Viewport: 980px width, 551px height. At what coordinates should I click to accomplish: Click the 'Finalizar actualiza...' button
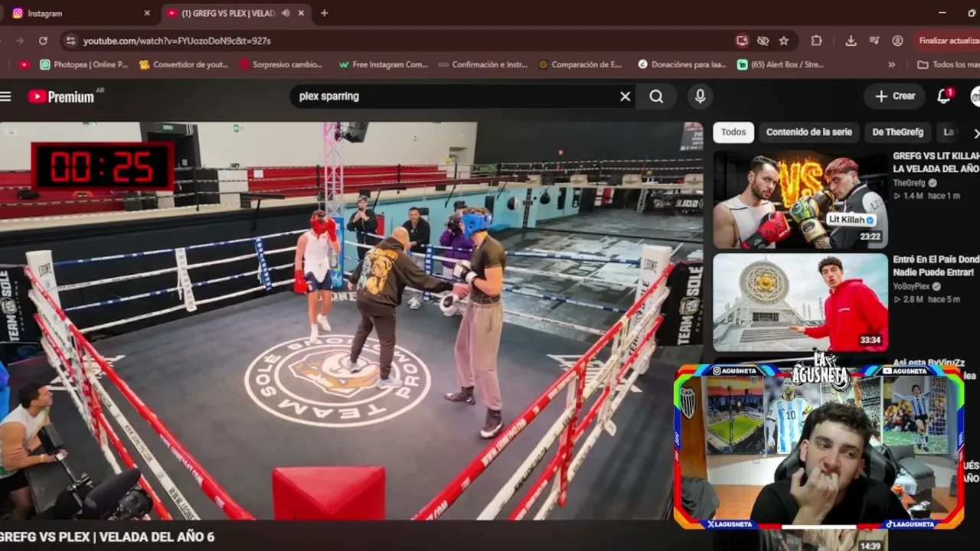tap(947, 41)
